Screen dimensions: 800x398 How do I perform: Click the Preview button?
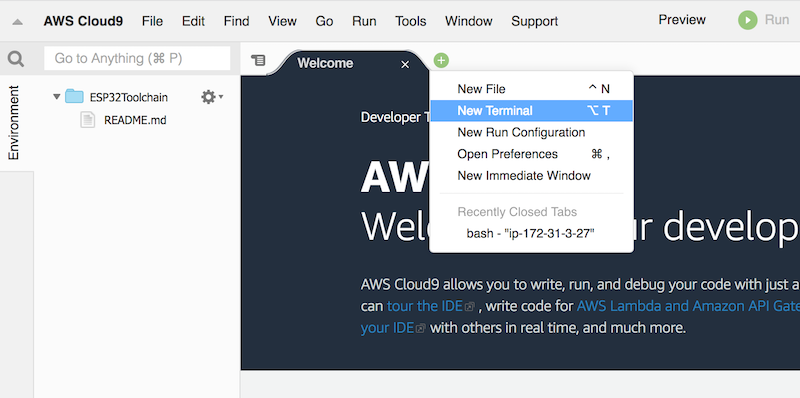pos(682,20)
